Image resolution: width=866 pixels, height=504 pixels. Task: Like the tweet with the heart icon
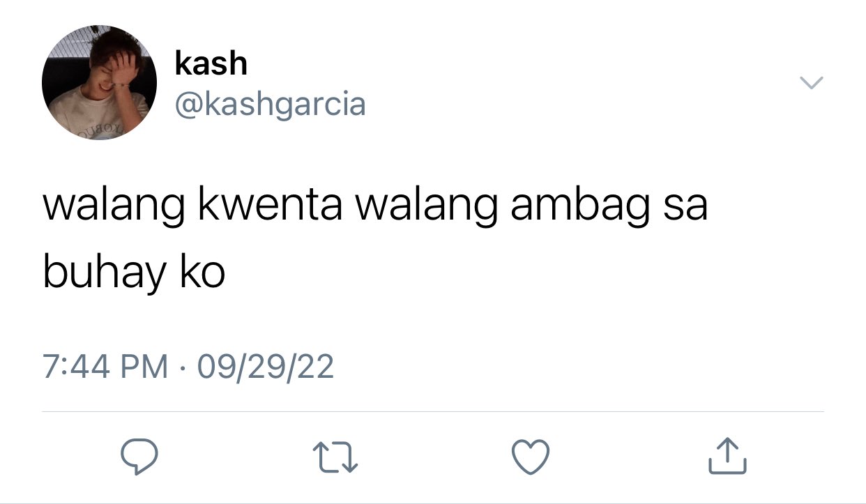(531, 457)
